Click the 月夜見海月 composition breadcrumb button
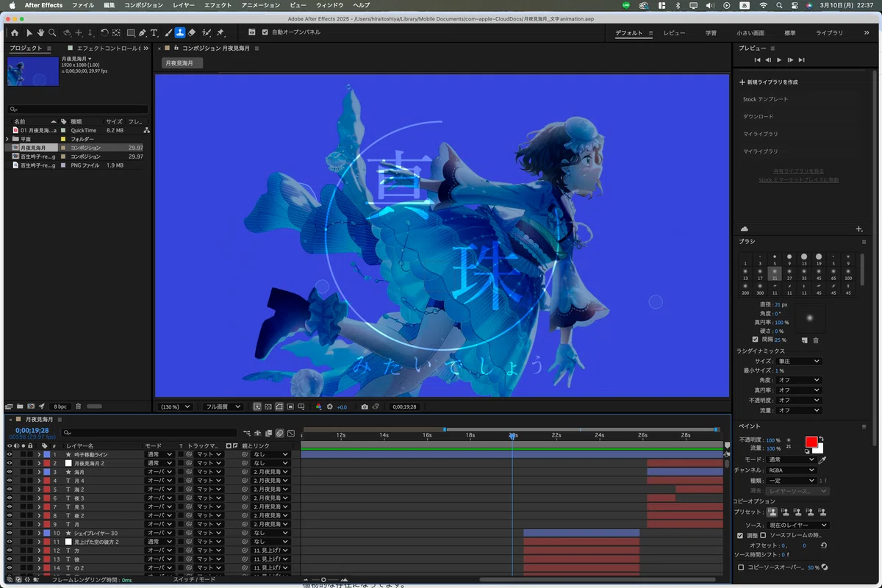 (x=181, y=63)
